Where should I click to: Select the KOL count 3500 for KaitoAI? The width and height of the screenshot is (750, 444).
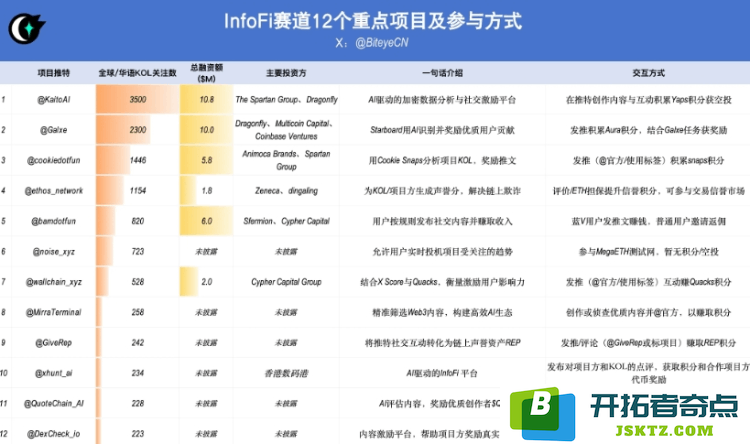[x=138, y=100]
